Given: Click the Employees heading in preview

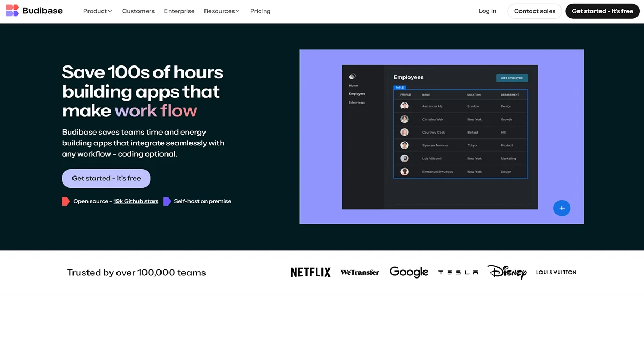Looking at the screenshot, I should click(408, 77).
